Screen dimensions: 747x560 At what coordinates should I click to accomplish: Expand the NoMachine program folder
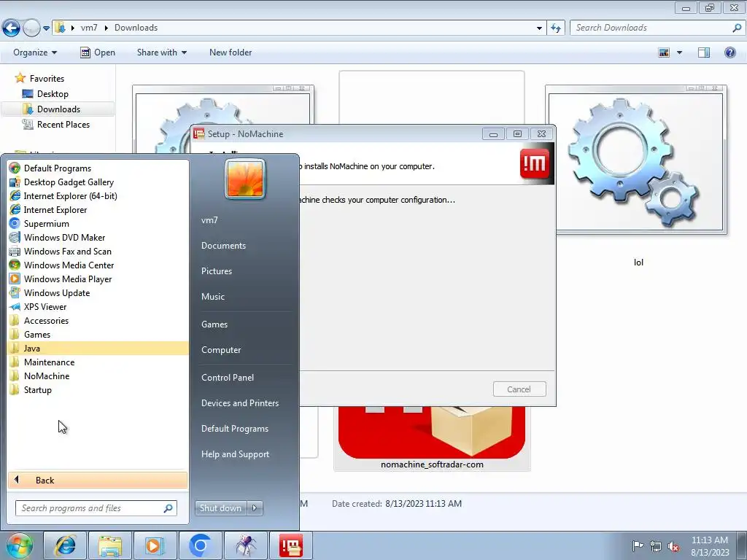click(46, 376)
